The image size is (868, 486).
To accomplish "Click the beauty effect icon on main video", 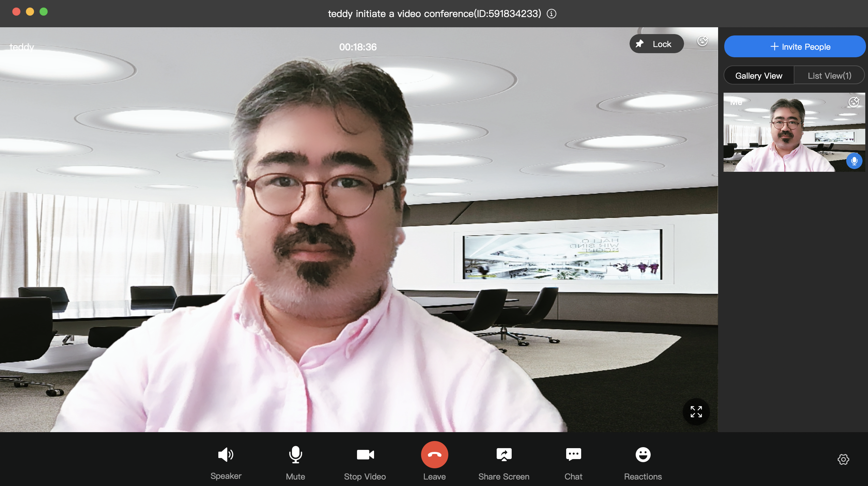I will [702, 41].
